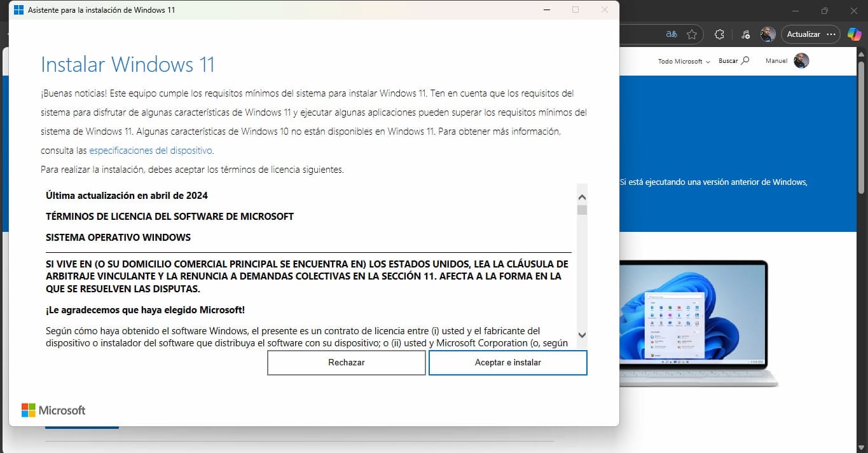Click the Rechazar button
The image size is (868, 453).
(346, 363)
